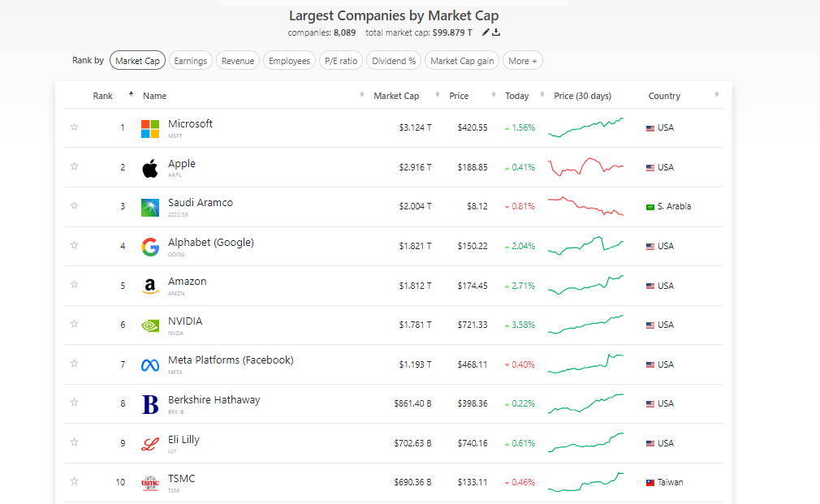
Task: Open Alphabet (Google) company page
Action: [211, 243]
